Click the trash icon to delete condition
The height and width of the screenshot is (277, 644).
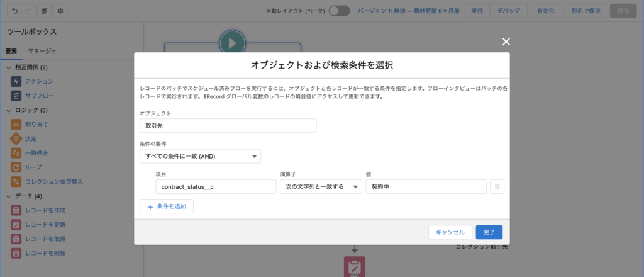(x=497, y=186)
